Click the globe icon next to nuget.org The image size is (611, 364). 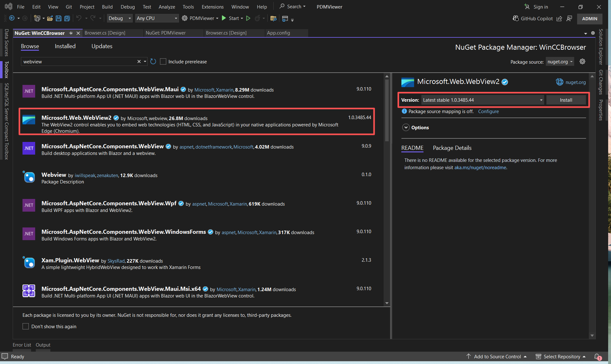(560, 82)
